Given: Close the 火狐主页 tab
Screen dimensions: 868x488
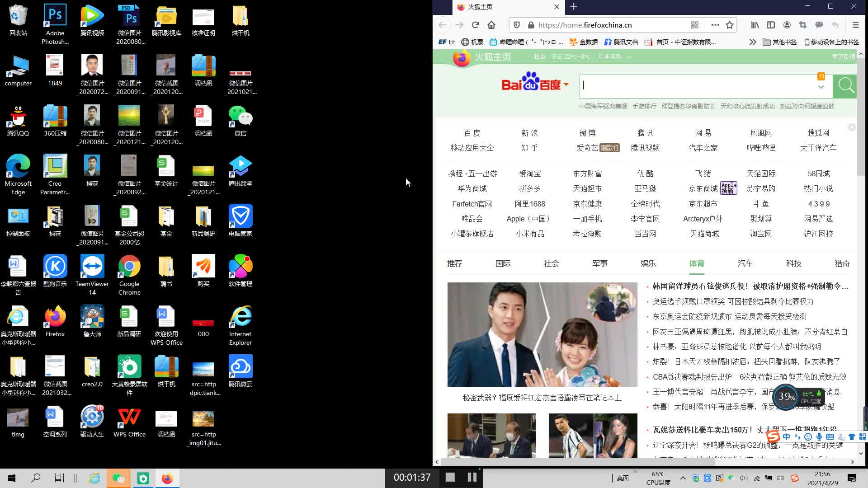Looking at the screenshot, I should click(557, 7).
